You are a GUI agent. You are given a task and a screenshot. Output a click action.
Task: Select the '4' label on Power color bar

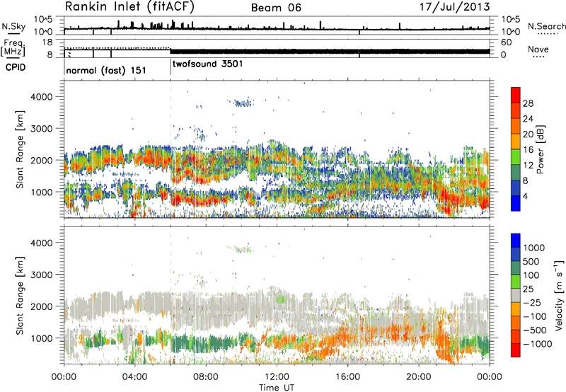526,196
